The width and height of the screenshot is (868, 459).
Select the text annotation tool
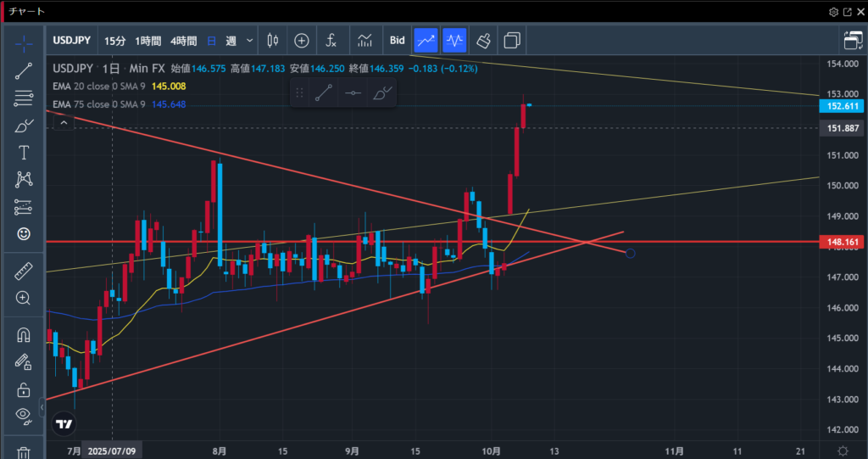(x=24, y=153)
